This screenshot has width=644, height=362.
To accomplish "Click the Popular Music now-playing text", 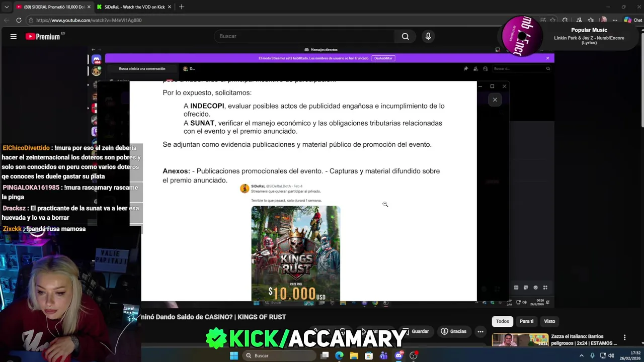I will tap(589, 30).
